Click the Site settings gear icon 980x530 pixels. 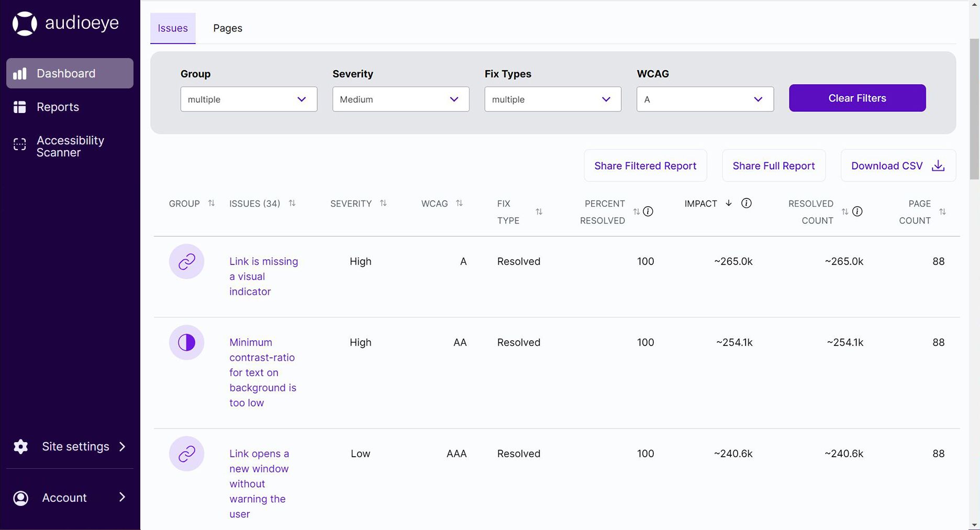click(x=21, y=447)
